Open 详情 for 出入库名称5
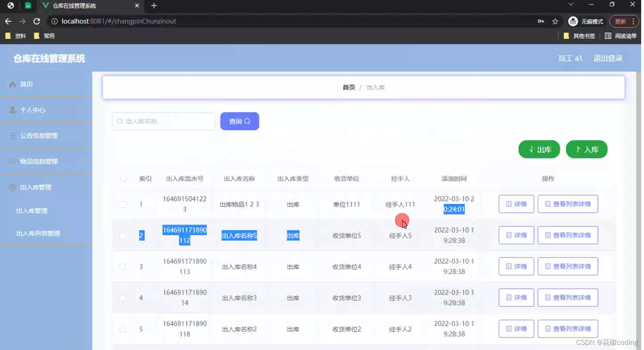 click(516, 235)
